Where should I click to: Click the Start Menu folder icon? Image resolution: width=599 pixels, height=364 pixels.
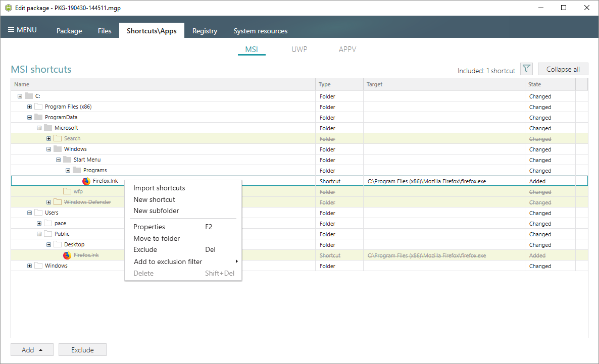click(x=67, y=160)
